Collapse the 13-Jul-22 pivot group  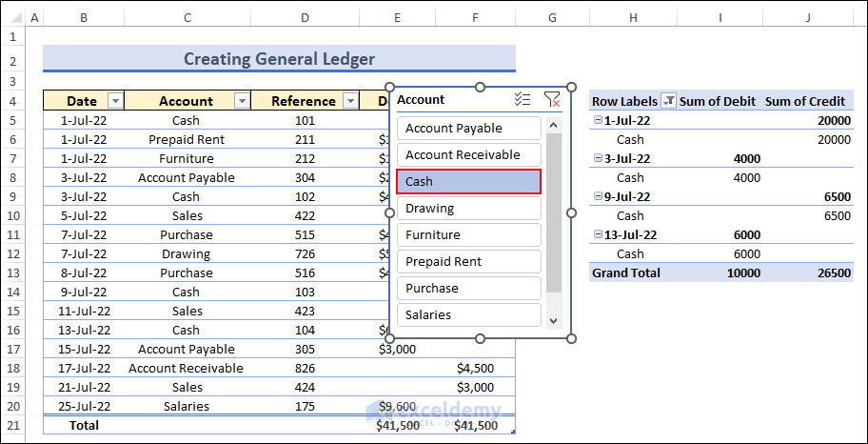pos(597,235)
